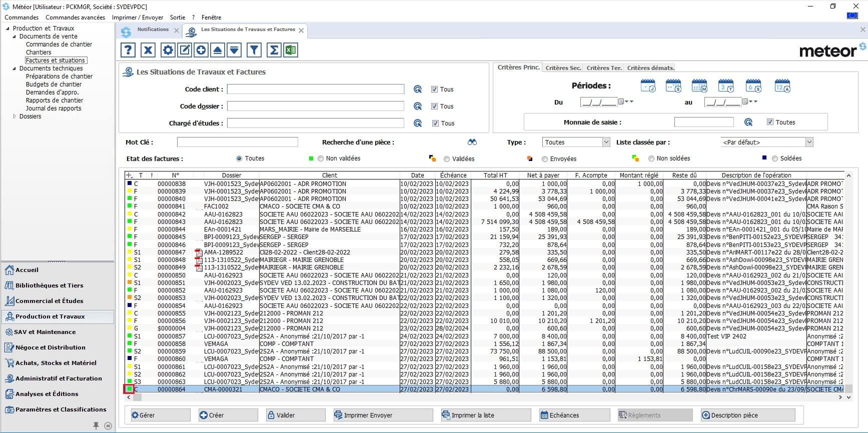The image size is (868, 433).
Task: Collapse the Documents techniques node
Action: point(15,68)
